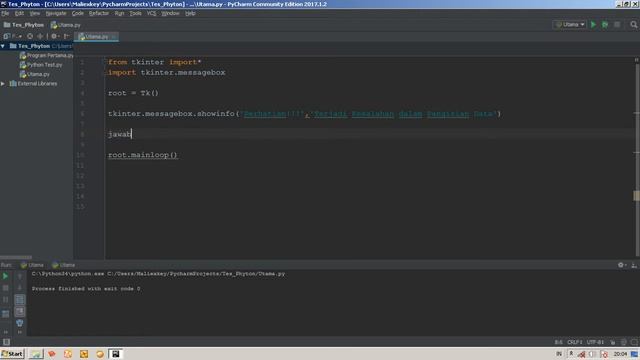The width and height of the screenshot is (640, 360).
Task: Open the Window menu
Action: pyautogui.click(x=170, y=13)
